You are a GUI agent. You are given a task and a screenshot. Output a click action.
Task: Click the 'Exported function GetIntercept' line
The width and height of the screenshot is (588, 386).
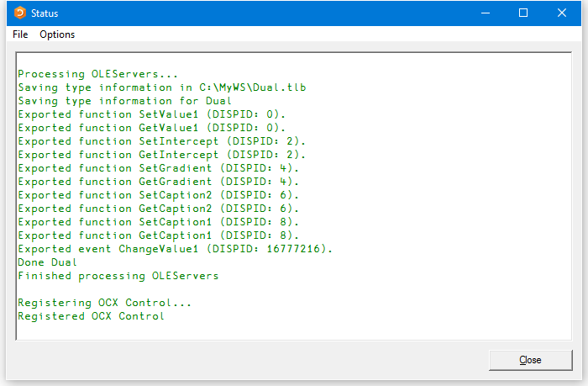[x=161, y=155]
